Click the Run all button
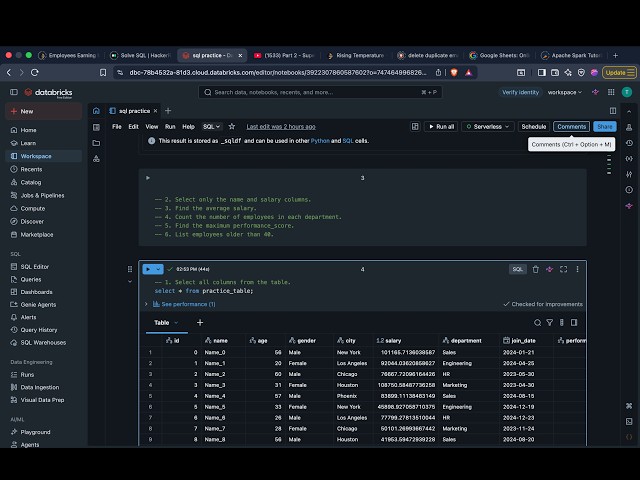 [x=441, y=127]
